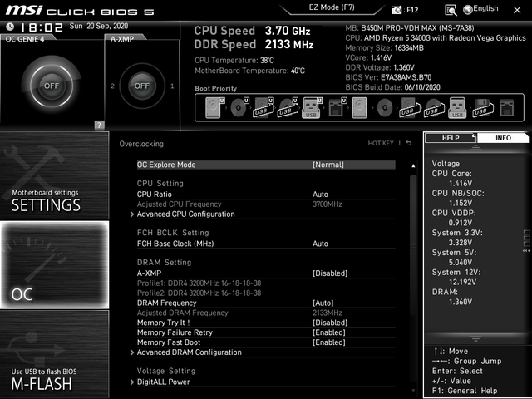Select the legacy hard disk boot icon
Viewport: 532px width, 399px height.
click(x=360, y=108)
